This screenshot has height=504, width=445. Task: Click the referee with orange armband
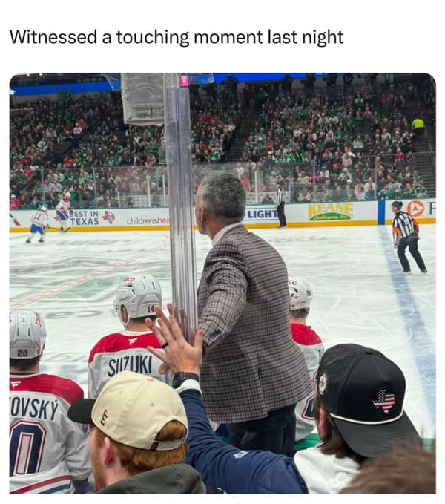408,236
